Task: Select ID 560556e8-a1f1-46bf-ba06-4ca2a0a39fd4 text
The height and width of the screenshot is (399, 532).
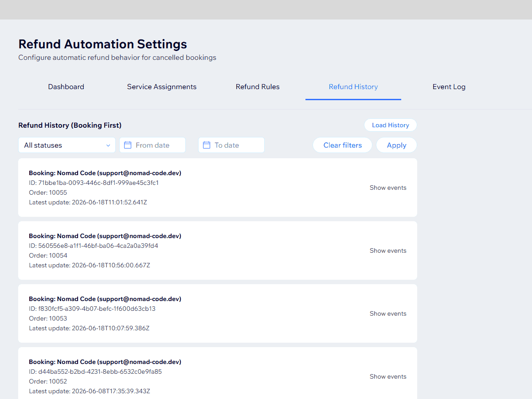Action: pos(94,246)
